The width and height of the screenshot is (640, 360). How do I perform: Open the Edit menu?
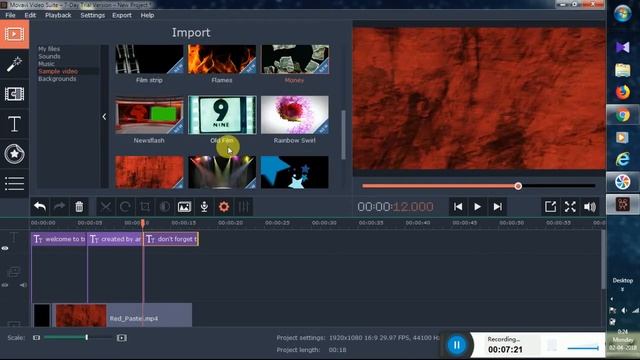point(30,15)
